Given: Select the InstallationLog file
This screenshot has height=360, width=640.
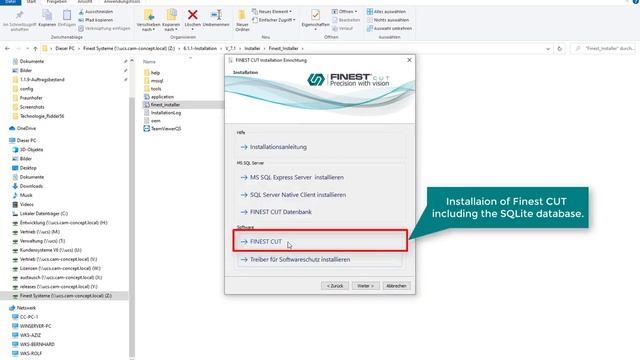Looking at the screenshot, I should click(162, 113).
